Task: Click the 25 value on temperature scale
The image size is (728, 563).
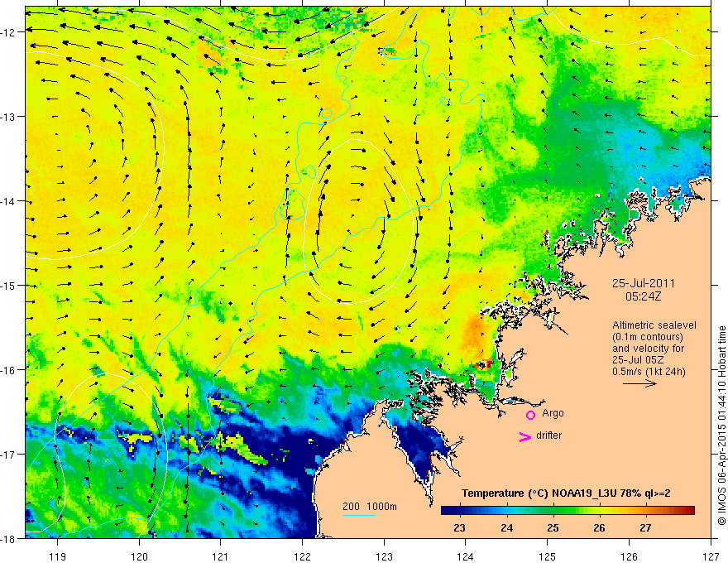Action: 553,527
